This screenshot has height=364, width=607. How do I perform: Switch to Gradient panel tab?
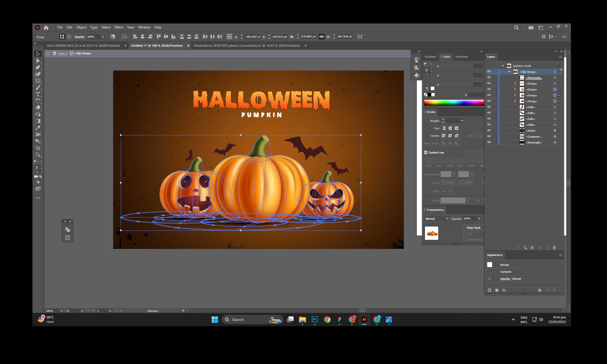pyautogui.click(x=430, y=57)
